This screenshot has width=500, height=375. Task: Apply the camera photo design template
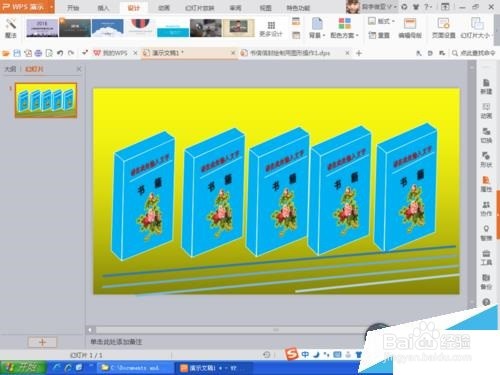pyautogui.click(x=206, y=28)
